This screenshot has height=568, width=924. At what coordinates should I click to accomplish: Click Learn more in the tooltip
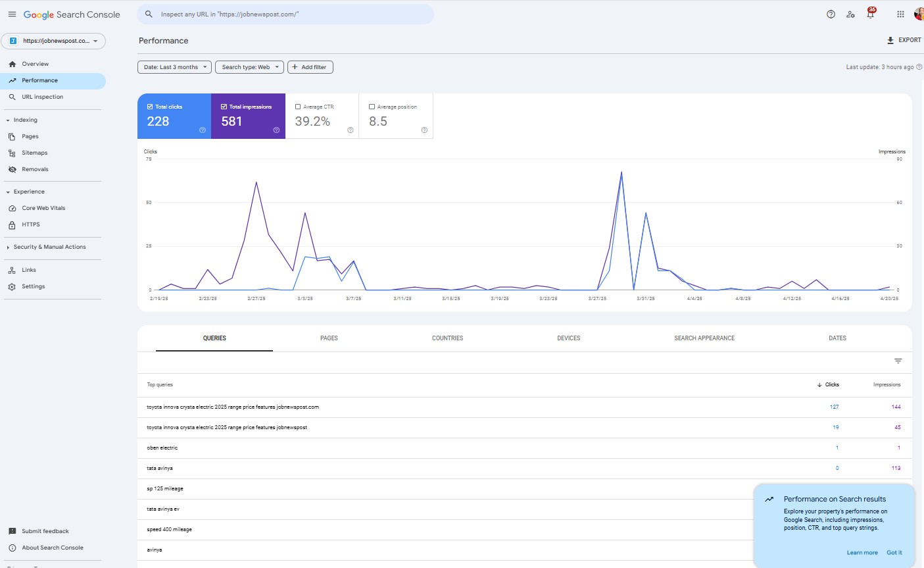[x=862, y=553]
